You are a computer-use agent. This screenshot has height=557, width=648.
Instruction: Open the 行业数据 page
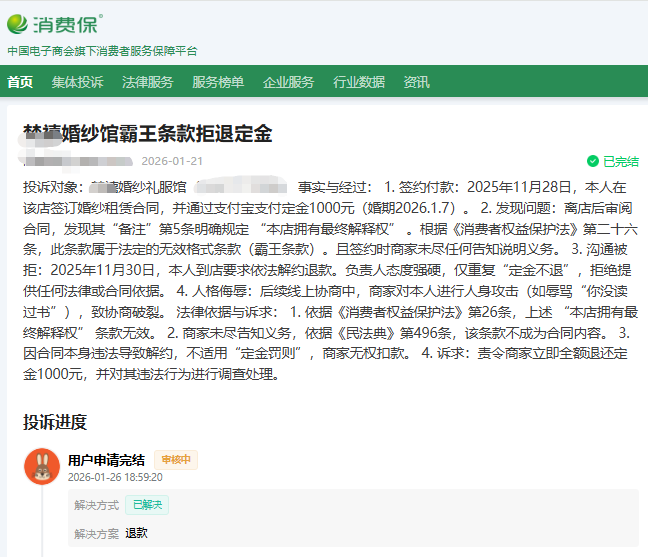tap(358, 82)
